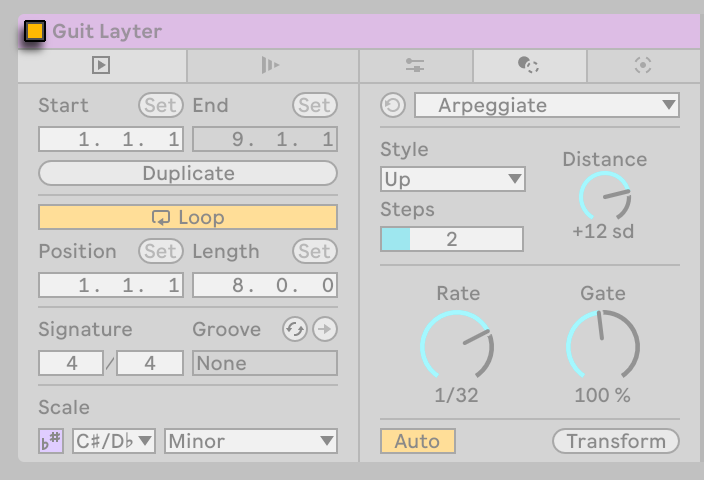Open the Launch tab icon
Screen dimensions: 704x480
[271, 66]
